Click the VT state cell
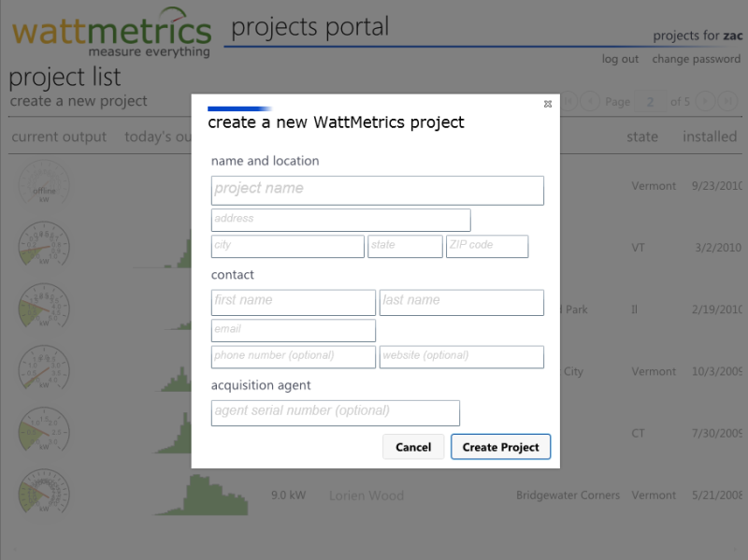 point(638,248)
